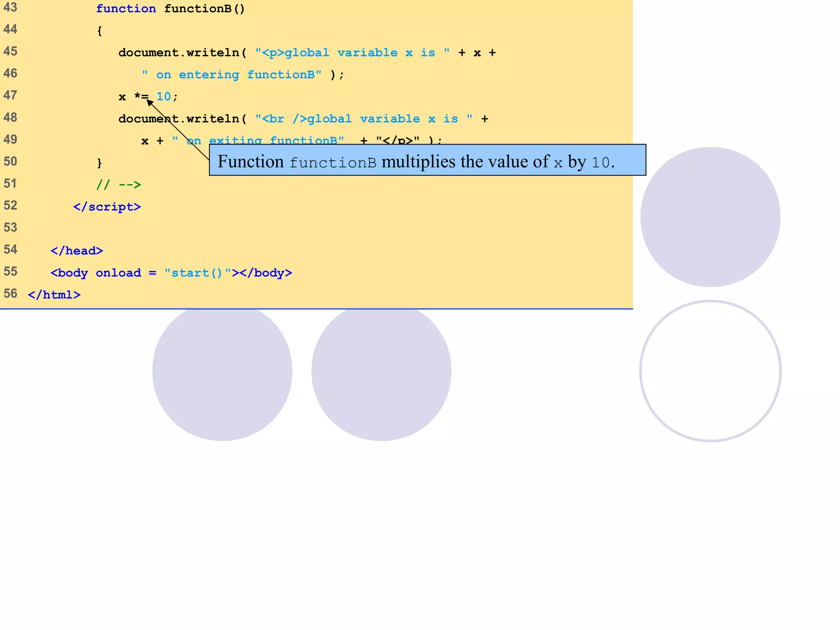Click the outlined empty circle
Viewport: 840px width, 630px height.
coord(710,371)
